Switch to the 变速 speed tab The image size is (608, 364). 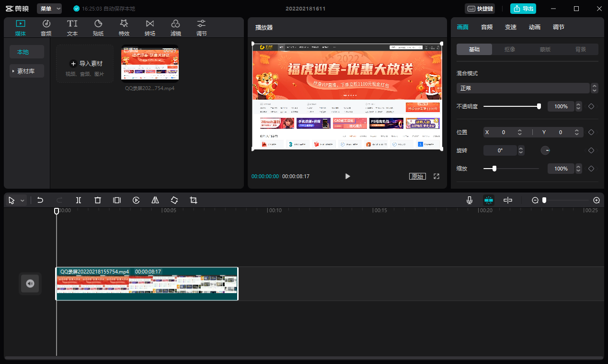point(511,27)
